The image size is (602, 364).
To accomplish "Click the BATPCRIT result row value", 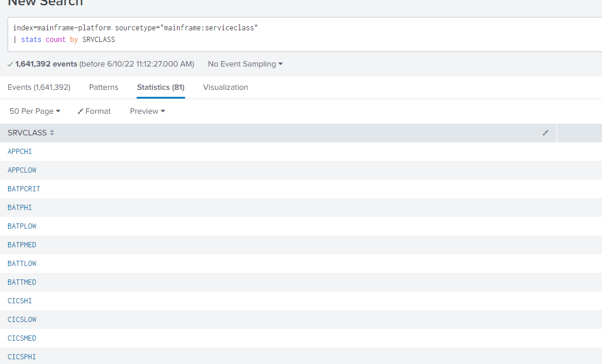I will click(24, 188).
